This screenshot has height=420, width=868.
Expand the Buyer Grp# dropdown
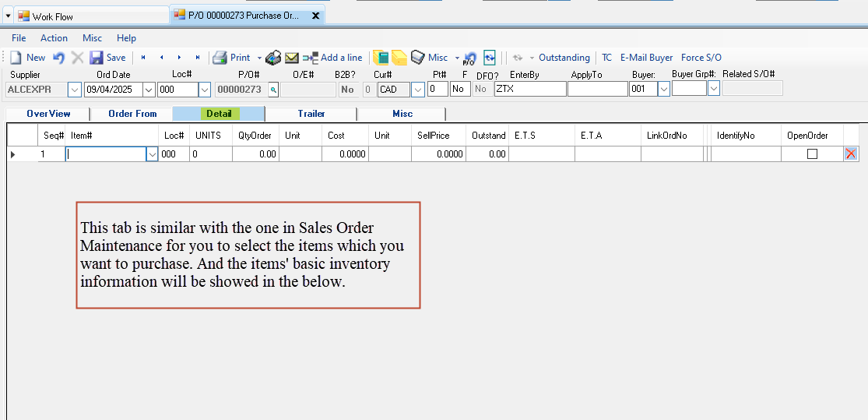tap(714, 89)
